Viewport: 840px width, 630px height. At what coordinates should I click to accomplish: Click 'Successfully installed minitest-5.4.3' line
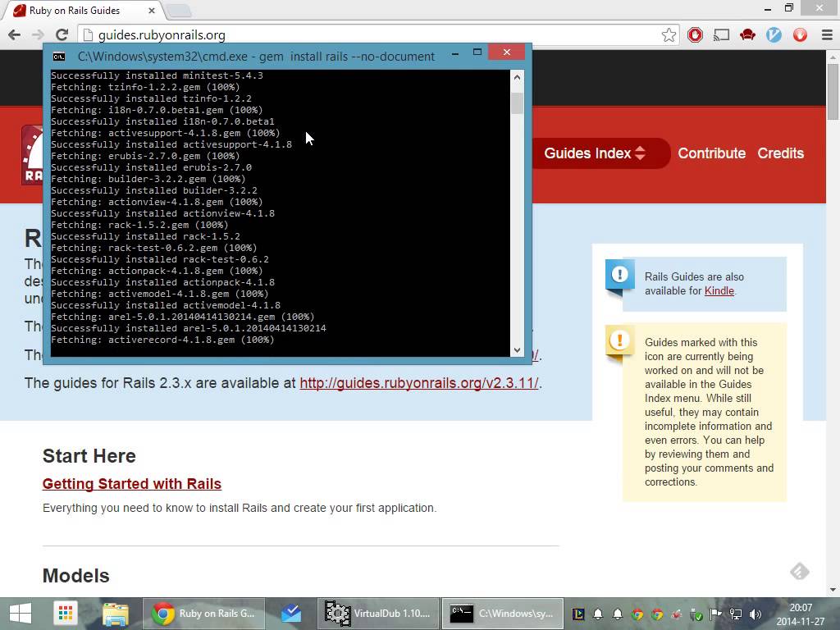(x=157, y=75)
